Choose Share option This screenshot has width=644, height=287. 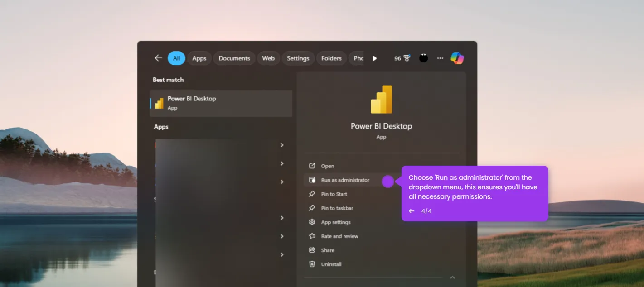coord(381,250)
